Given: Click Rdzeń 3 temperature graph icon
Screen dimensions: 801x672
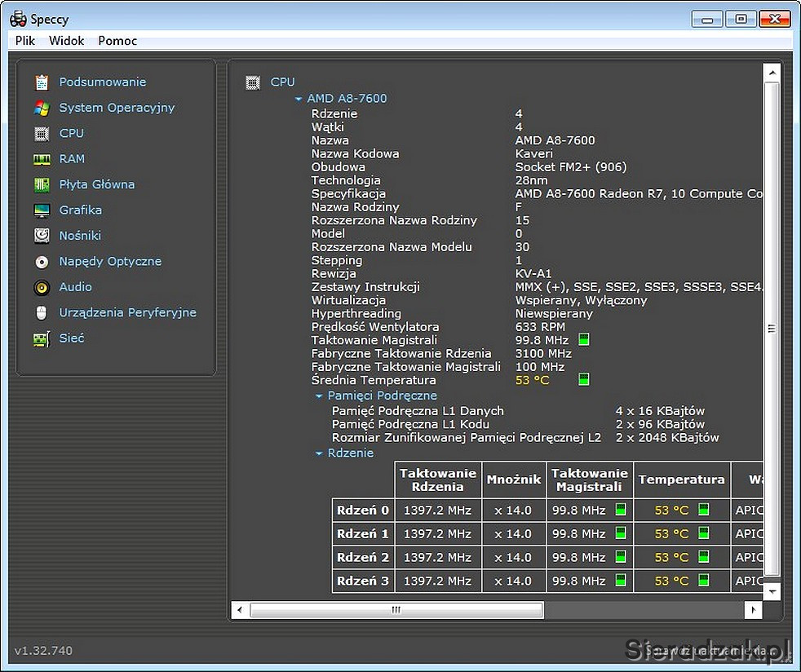Looking at the screenshot, I should [x=704, y=580].
